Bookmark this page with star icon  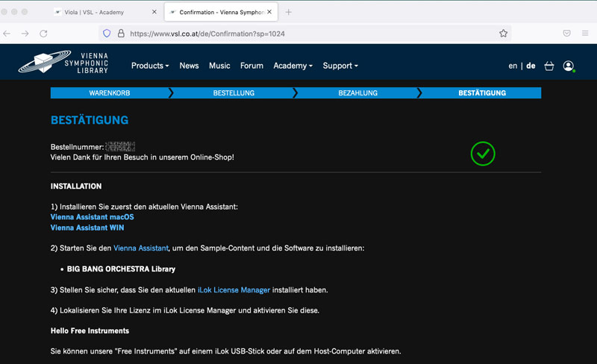click(503, 34)
